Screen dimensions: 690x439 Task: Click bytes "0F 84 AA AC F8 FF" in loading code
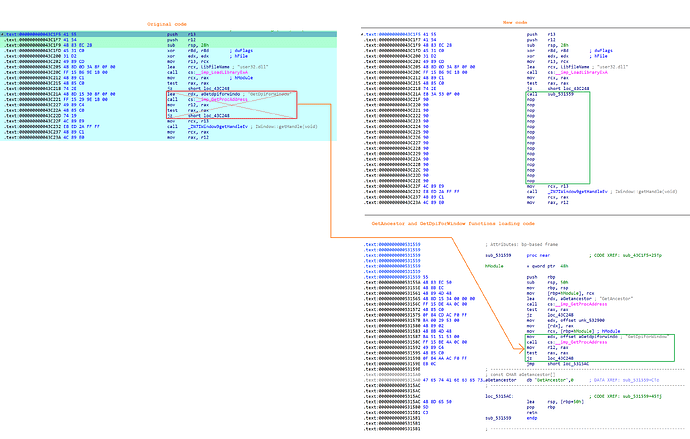pos(445,358)
